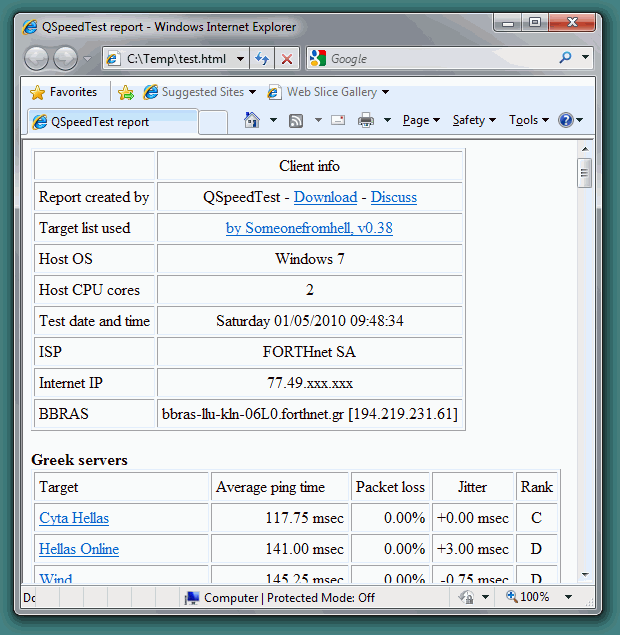Expand the Home button dropdown arrow
The width and height of the screenshot is (620, 635).
(x=273, y=120)
